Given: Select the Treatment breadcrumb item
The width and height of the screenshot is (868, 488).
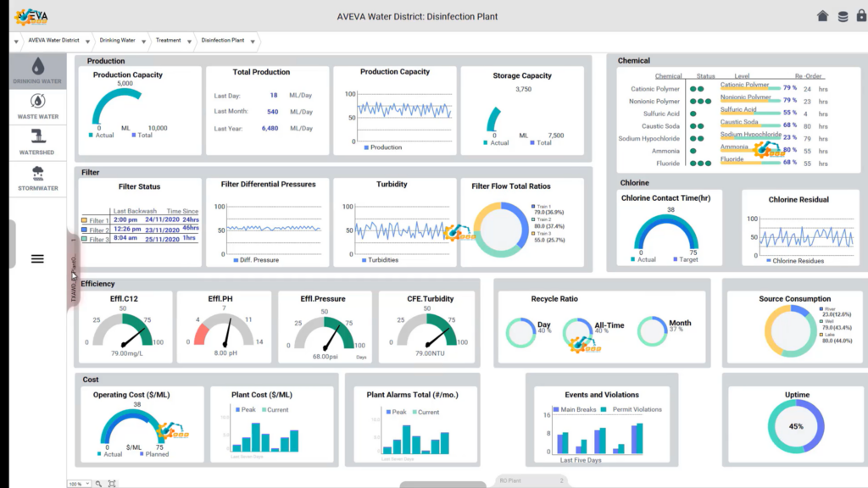Looking at the screenshot, I should click(168, 41).
